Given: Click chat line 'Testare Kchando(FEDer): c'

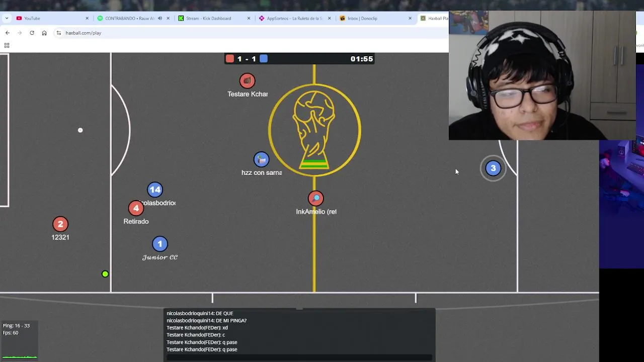Looking at the screenshot, I should 196,335.
